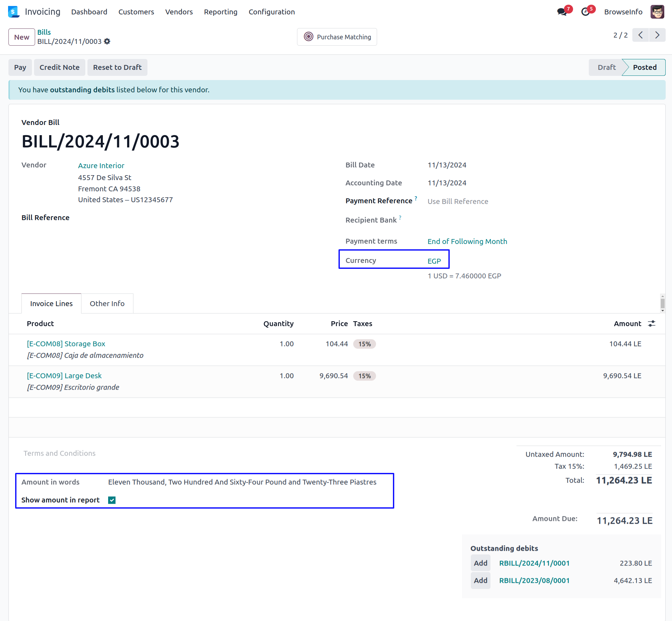Click the Payment Reference help question mark
The height and width of the screenshot is (621, 672).
point(416,198)
